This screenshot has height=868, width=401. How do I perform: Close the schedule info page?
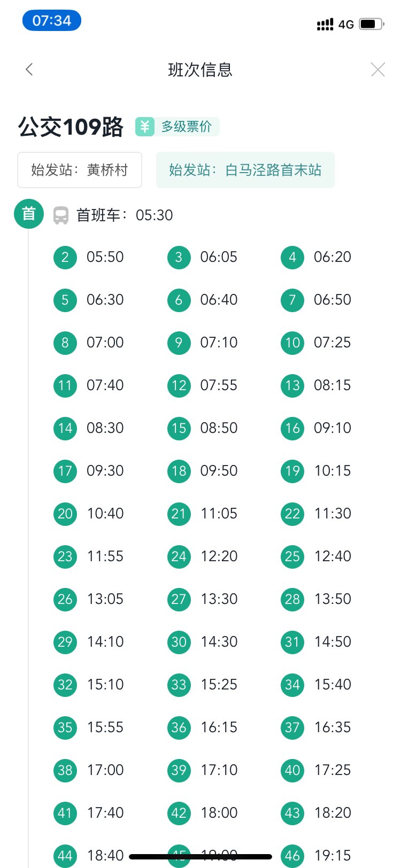point(377,69)
